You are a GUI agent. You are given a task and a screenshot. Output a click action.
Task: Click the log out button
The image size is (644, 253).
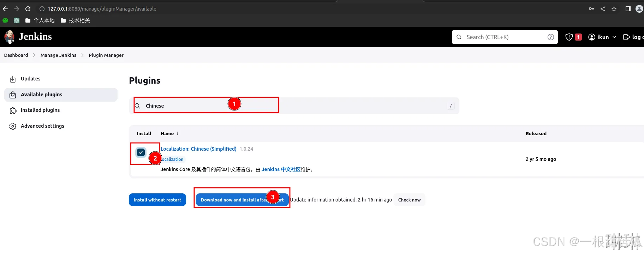click(633, 37)
